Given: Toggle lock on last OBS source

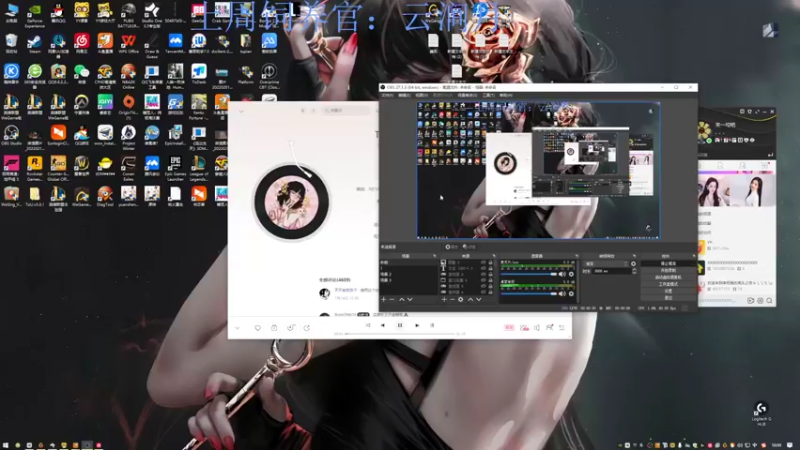Looking at the screenshot, I should pos(490,292).
